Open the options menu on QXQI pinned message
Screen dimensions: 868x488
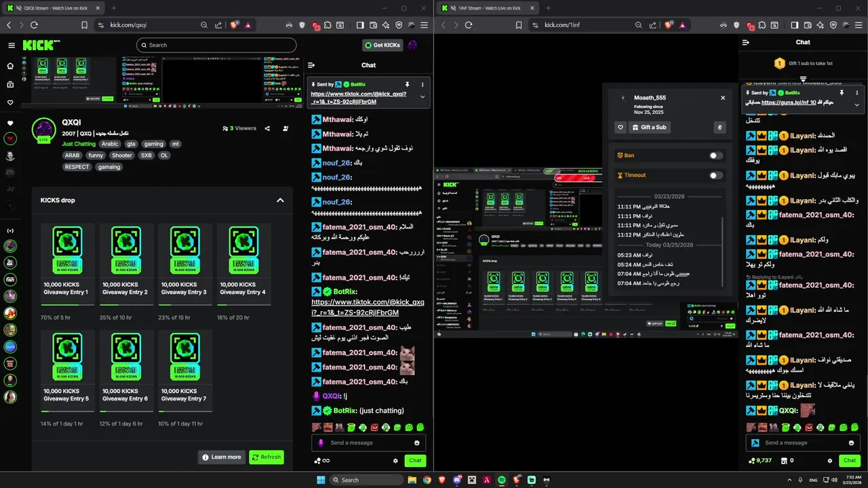click(x=422, y=84)
